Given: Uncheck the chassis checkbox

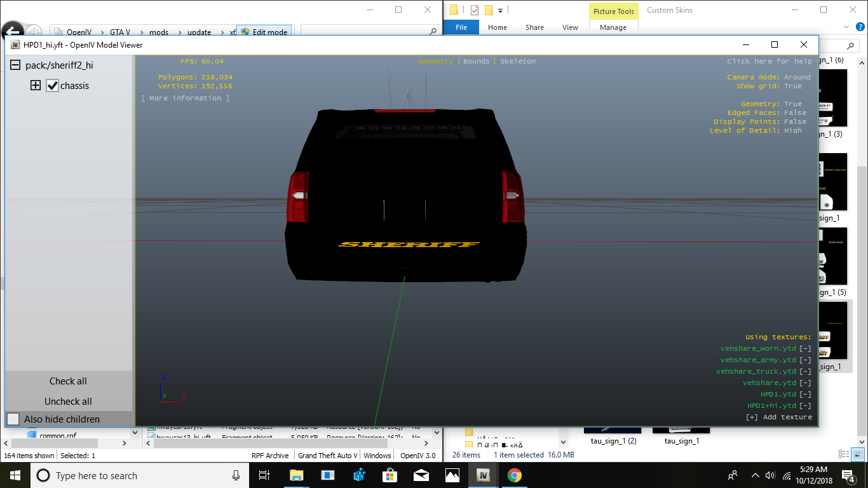Looking at the screenshot, I should pyautogui.click(x=53, y=86).
